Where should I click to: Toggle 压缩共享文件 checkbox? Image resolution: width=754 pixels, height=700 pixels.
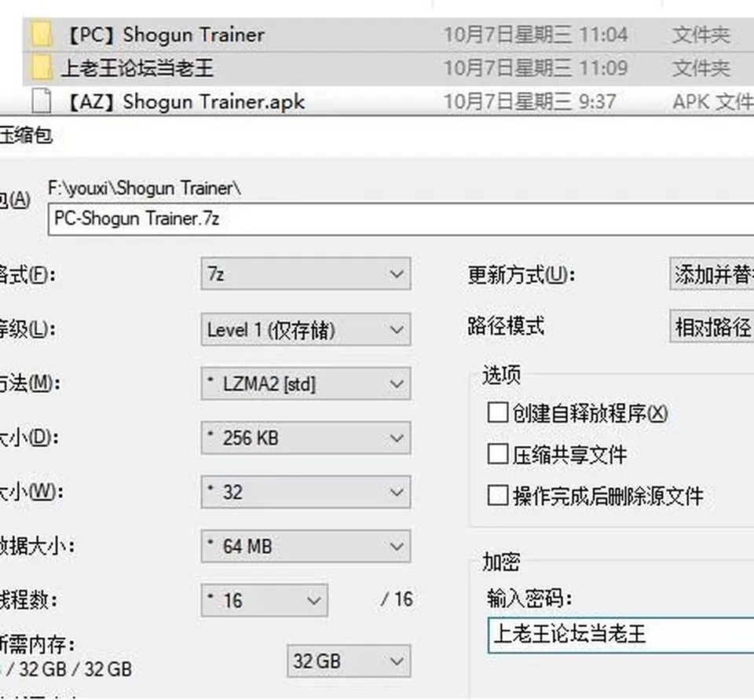click(497, 454)
